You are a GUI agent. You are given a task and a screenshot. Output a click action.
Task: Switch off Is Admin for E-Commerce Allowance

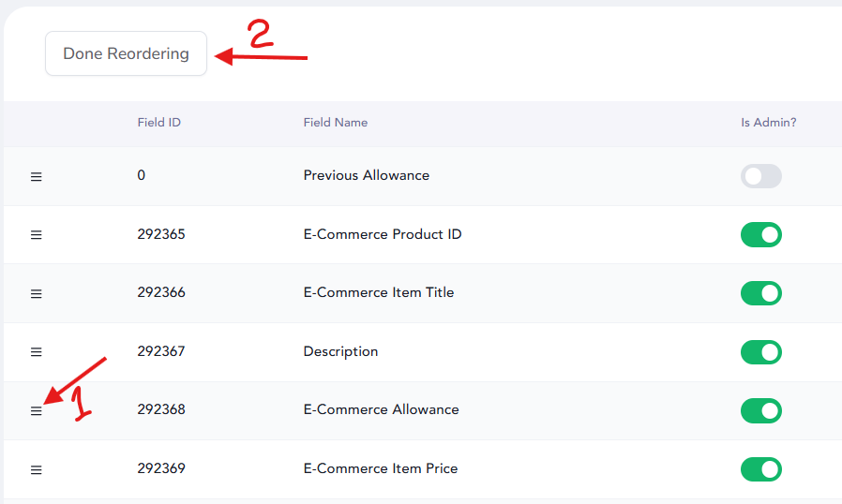click(x=761, y=410)
